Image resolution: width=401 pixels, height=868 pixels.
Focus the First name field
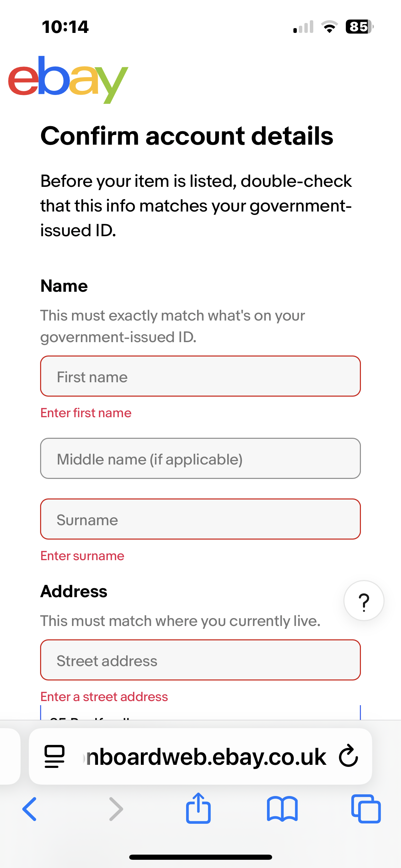click(200, 376)
